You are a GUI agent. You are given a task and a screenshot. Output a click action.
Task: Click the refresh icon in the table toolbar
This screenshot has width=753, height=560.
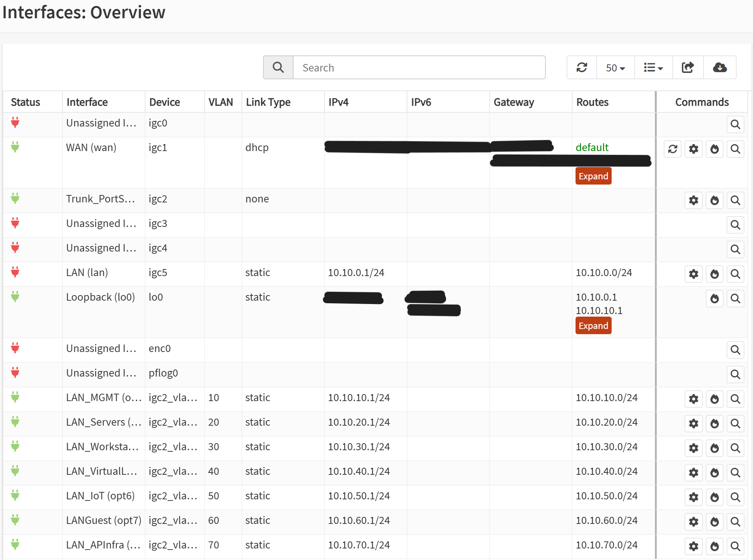[x=581, y=67]
